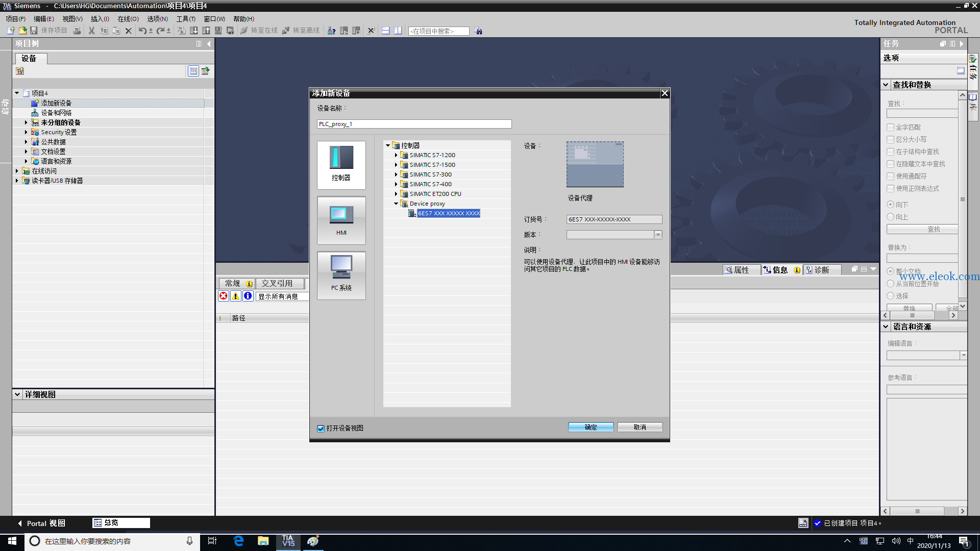Viewport: 980px width, 551px height.
Task: Show warnings filter in info panel
Action: click(236, 296)
